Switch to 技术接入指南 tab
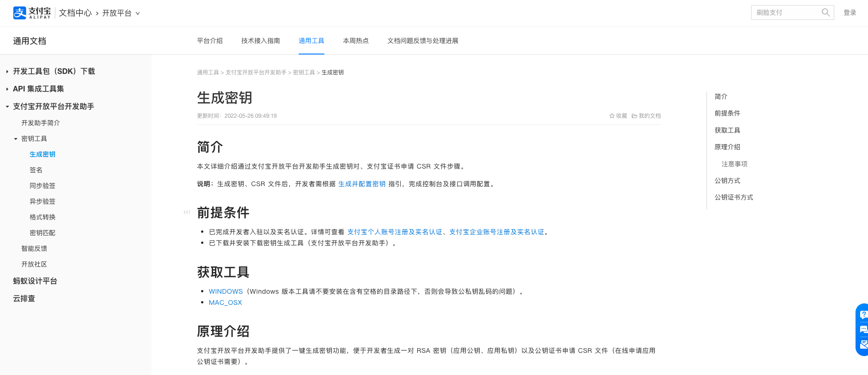Screen dimensions: 868x375 click(261, 41)
